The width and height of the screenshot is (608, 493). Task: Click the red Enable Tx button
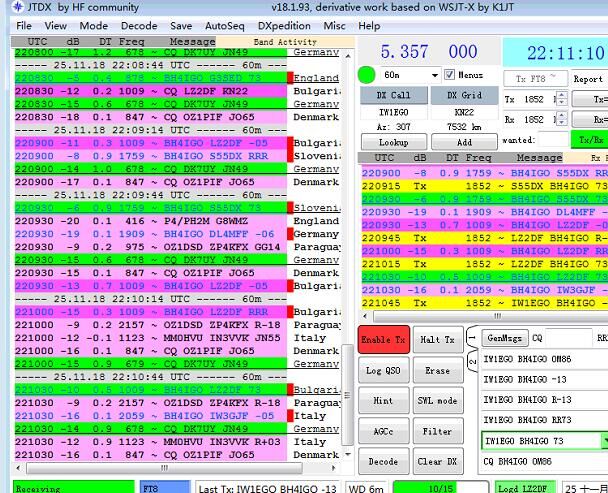(x=383, y=339)
